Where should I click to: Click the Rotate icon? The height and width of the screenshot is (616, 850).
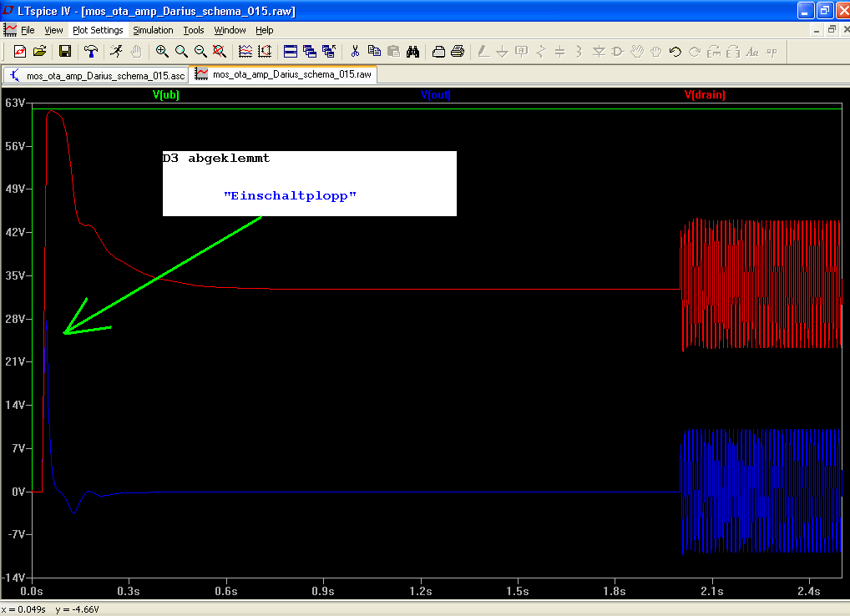[714, 52]
